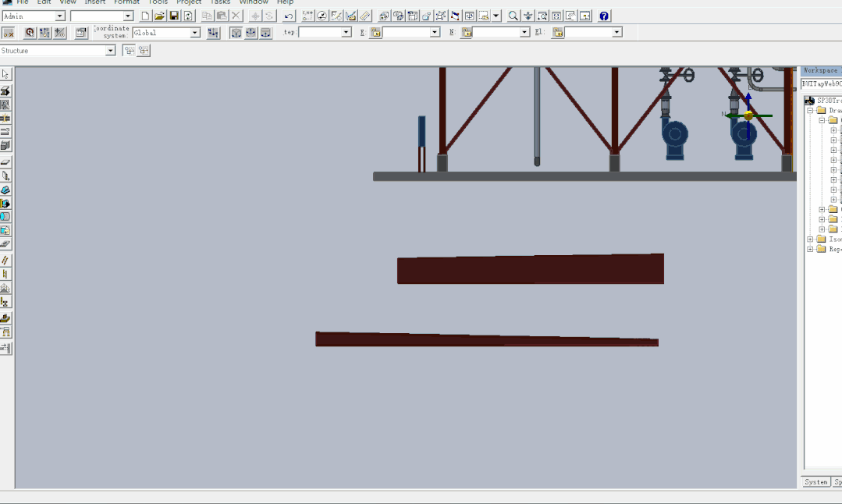Click the Measure ruler icon
Screen dimensions: 842x504
pyautogui.click(x=365, y=16)
